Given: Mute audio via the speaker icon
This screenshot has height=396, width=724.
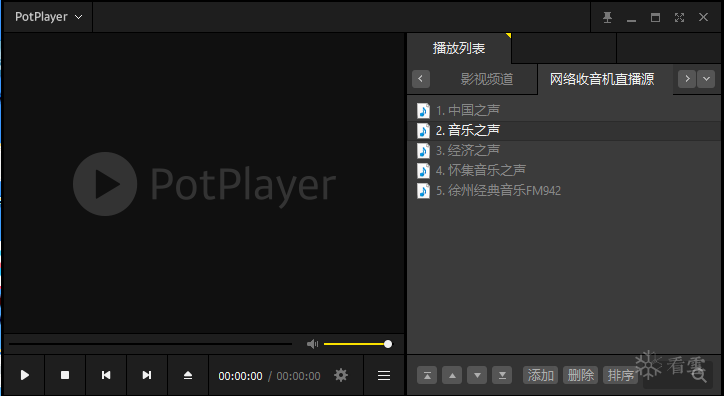Looking at the screenshot, I should [x=313, y=344].
